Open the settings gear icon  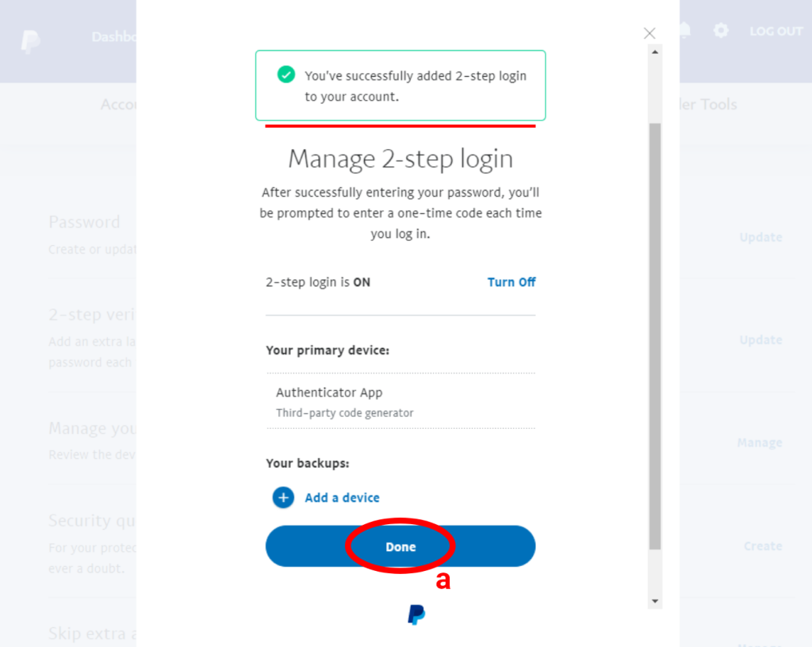(721, 30)
